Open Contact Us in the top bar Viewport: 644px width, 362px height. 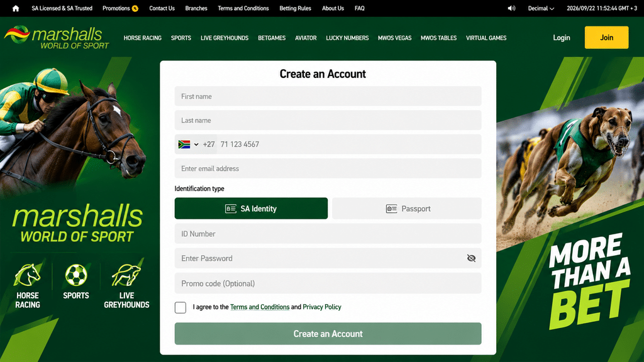click(x=162, y=8)
